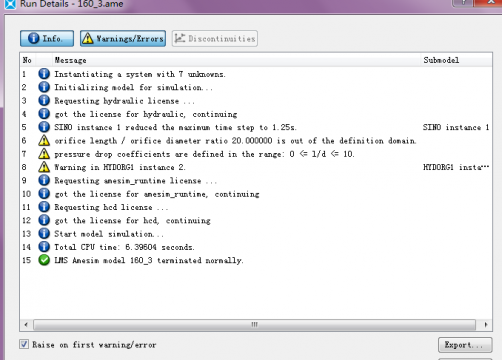Click info icon beside 'got the license for hcd'
Image resolution: width=502 pixels, height=360 pixels.
tap(44, 220)
